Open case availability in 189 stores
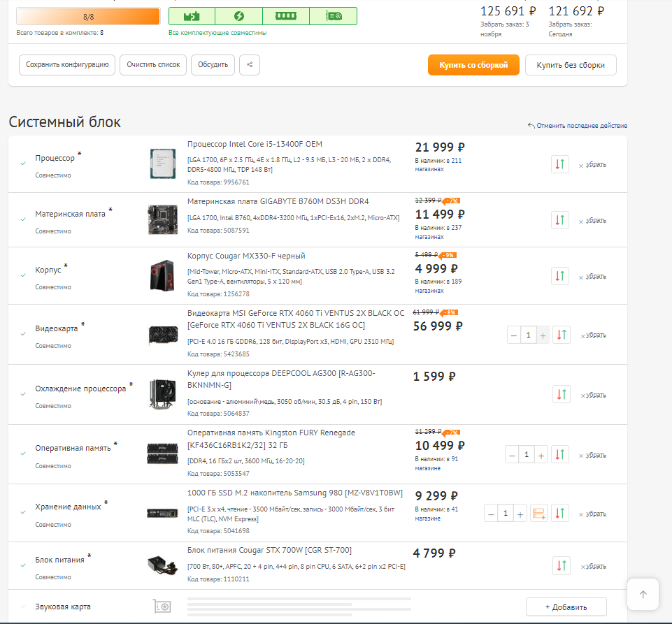The width and height of the screenshot is (672, 624). pyautogui.click(x=438, y=286)
